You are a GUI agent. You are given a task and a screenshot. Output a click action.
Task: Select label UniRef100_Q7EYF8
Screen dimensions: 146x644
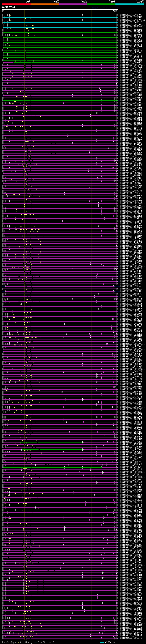131,72
